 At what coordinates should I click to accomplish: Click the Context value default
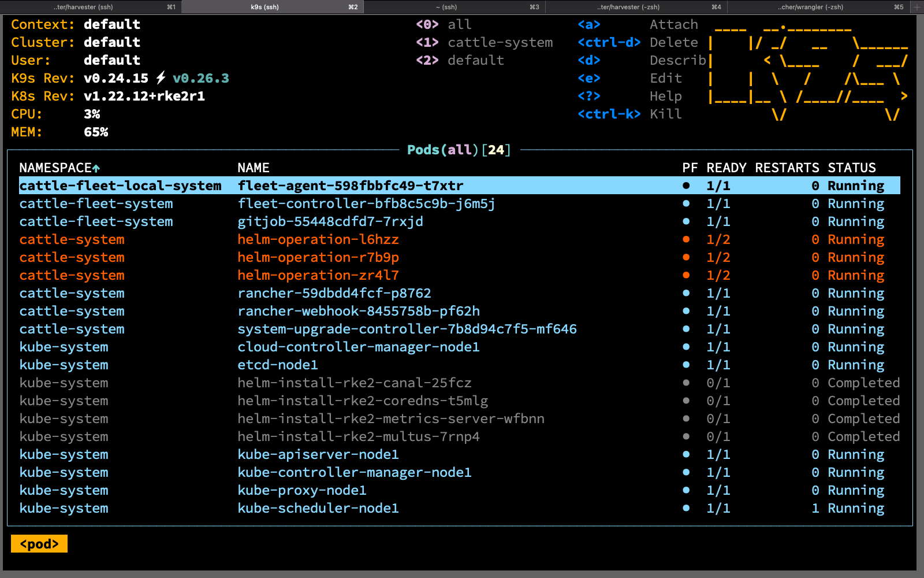coord(112,24)
